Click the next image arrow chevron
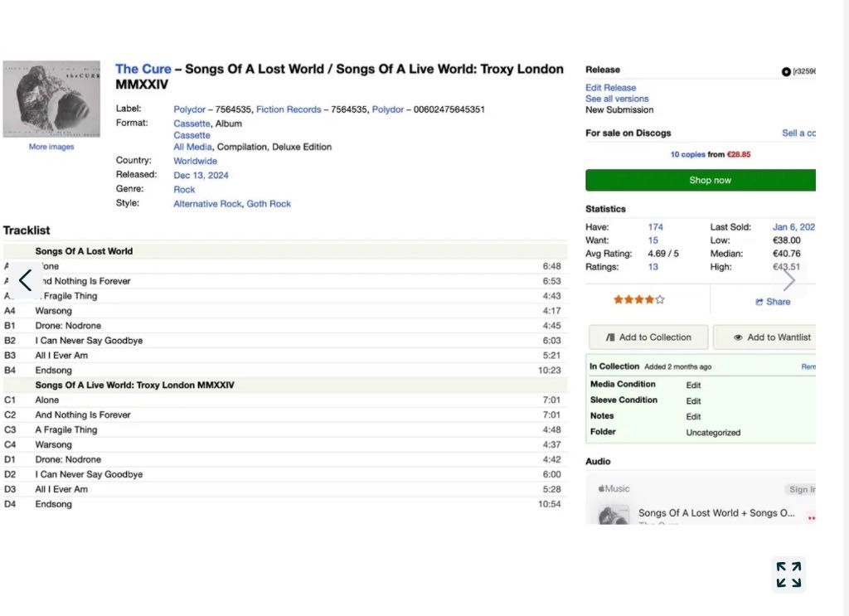 (x=788, y=280)
